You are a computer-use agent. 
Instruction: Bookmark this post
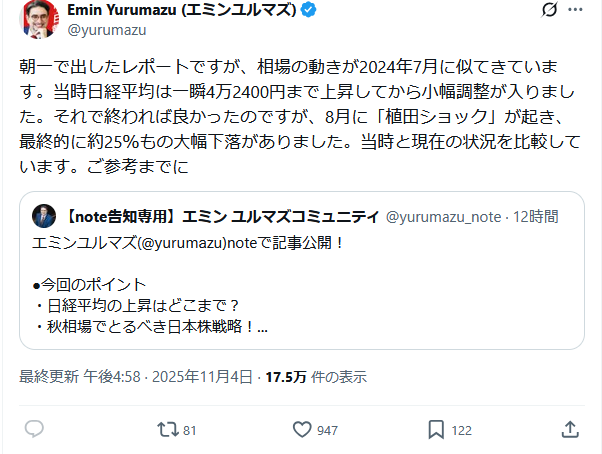[436, 429]
